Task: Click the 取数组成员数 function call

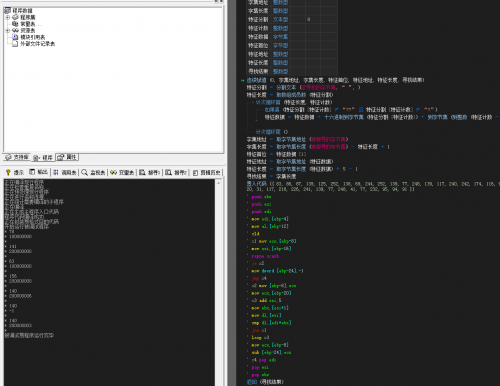Action: coord(291,95)
